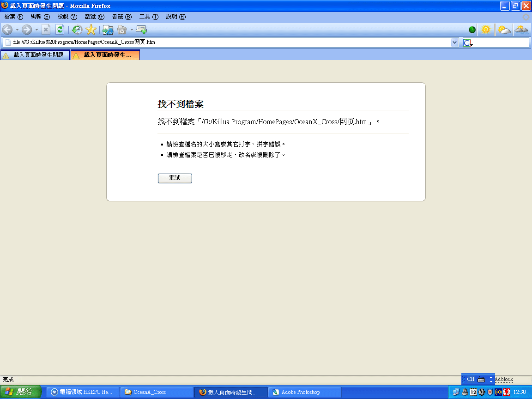Viewport: 532px width, 399px height.
Task: Open the History clock icon
Action: click(77, 30)
